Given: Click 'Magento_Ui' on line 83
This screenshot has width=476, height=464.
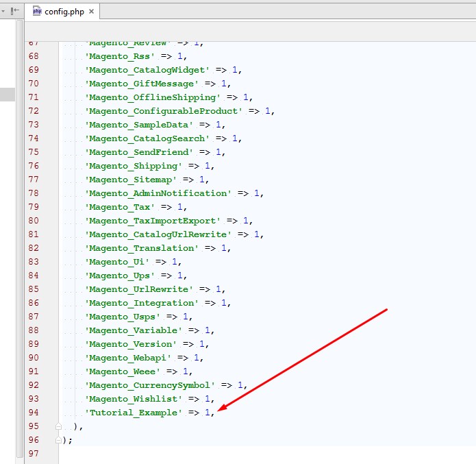Looking at the screenshot, I should (117, 262).
